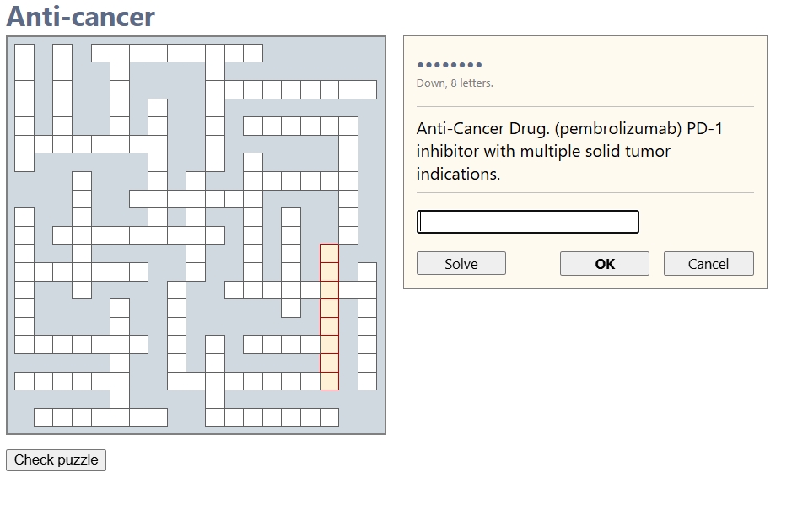Click the grid's top-left corner cell
The image size is (792, 532).
point(24,53)
